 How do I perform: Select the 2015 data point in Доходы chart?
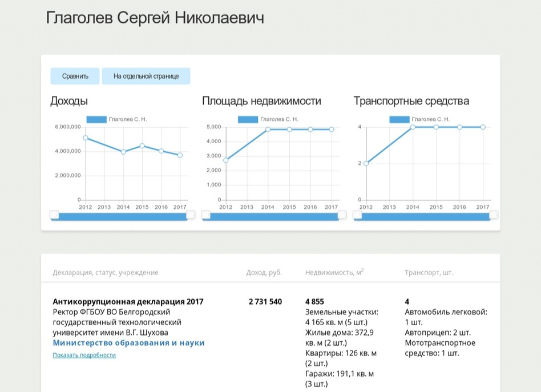(142, 146)
